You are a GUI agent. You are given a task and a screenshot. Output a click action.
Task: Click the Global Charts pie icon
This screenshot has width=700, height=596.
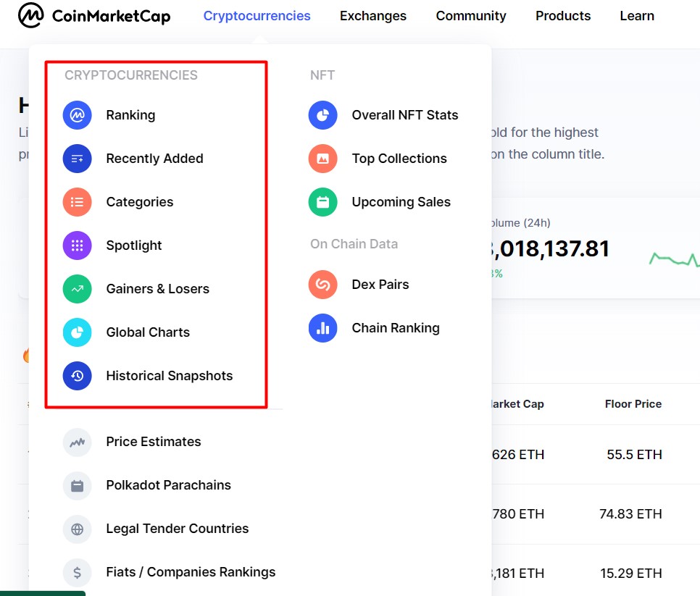78,332
